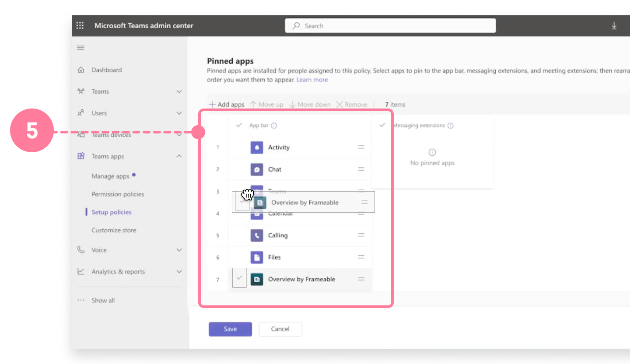
Task: Open Permission policies in sidebar
Action: point(118,194)
